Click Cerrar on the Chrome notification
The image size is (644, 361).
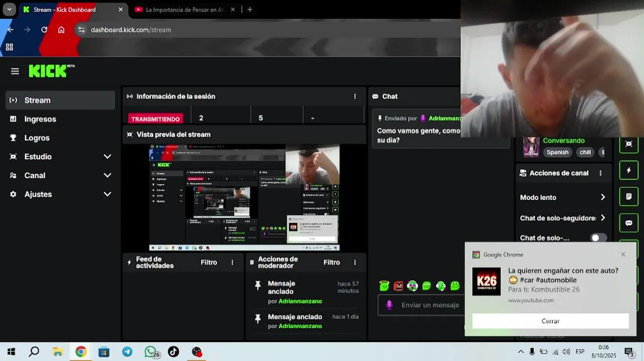550,321
